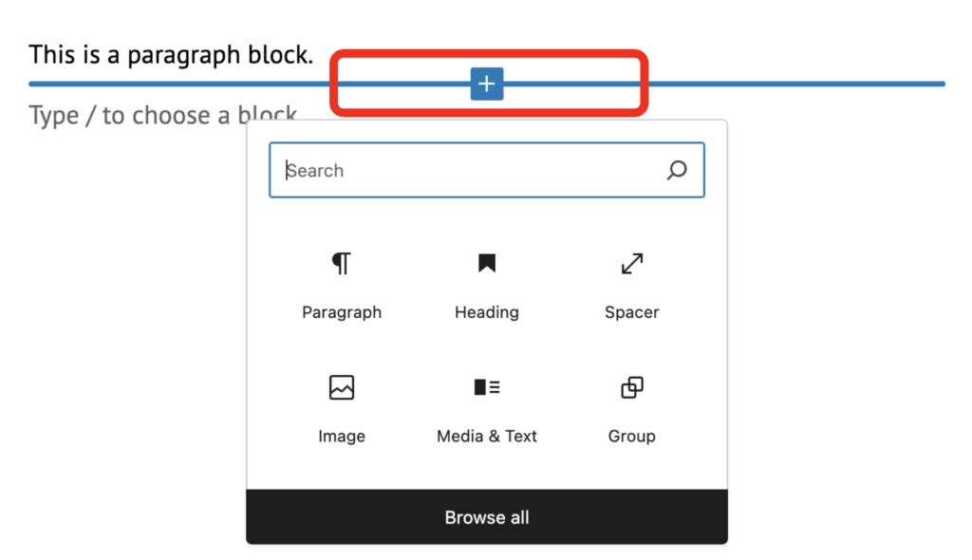Image resolution: width=972 pixels, height=560 pixels.
Task: Select the Spacer diagonal arrow icon
Action: pyautogui.click(x=632, y=264)
